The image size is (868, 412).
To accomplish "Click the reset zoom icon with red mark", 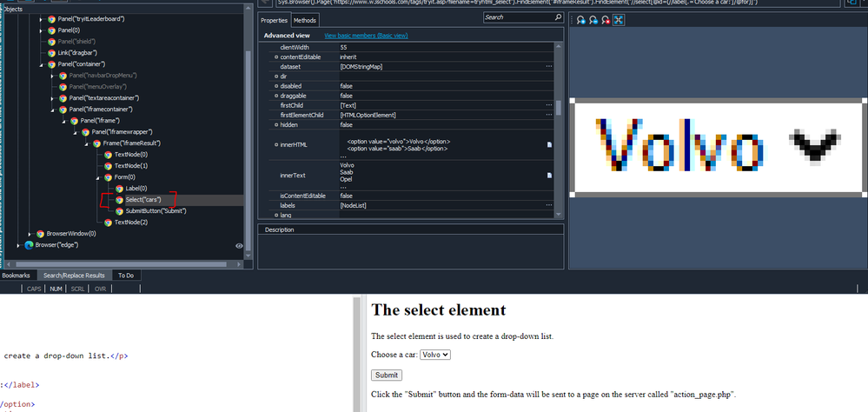I will coord(606,20).
